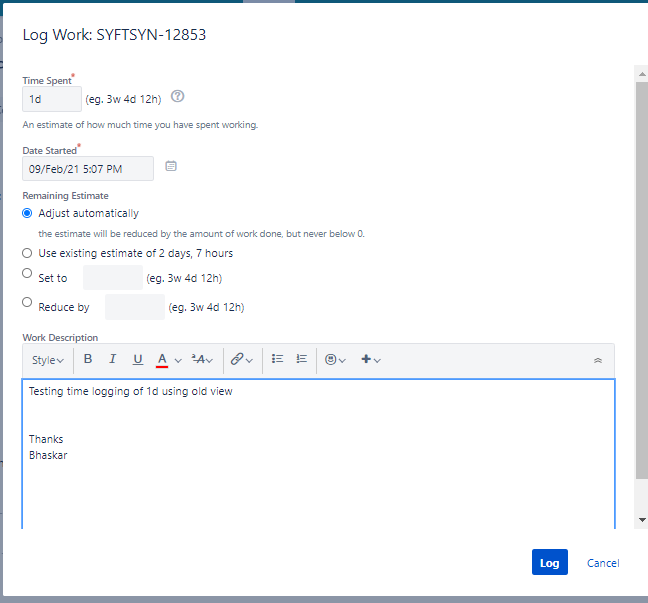Open the emoticon picker

tap(335, 360)
